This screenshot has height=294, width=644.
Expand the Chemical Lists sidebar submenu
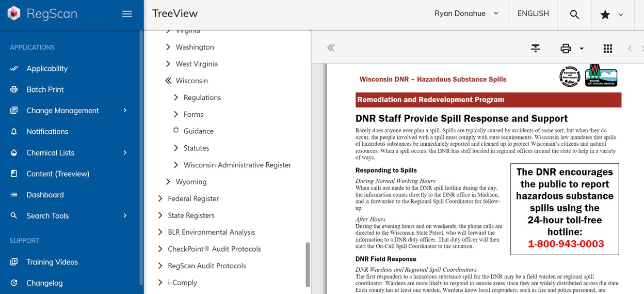coord(125,153)
